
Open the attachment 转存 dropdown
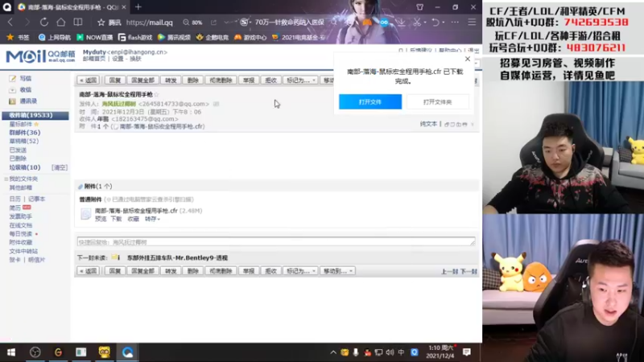pos(152,219)
